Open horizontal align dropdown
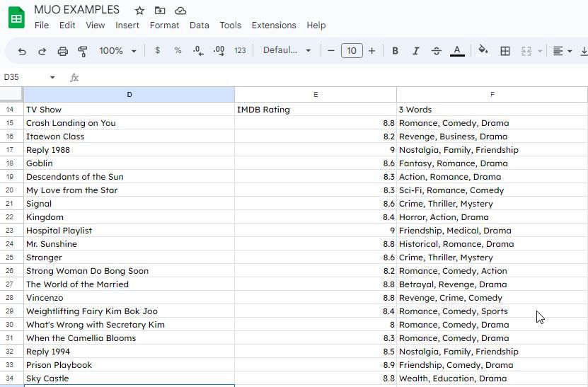The image size is (588, 387). [563, 51]
